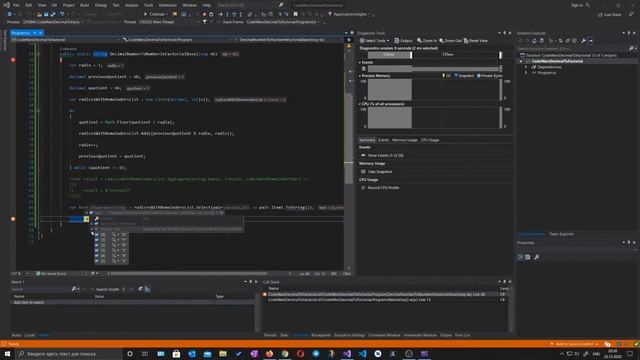
Task: Click the Solution Explorer properties wrench icon
Action: tap(583, 41)
